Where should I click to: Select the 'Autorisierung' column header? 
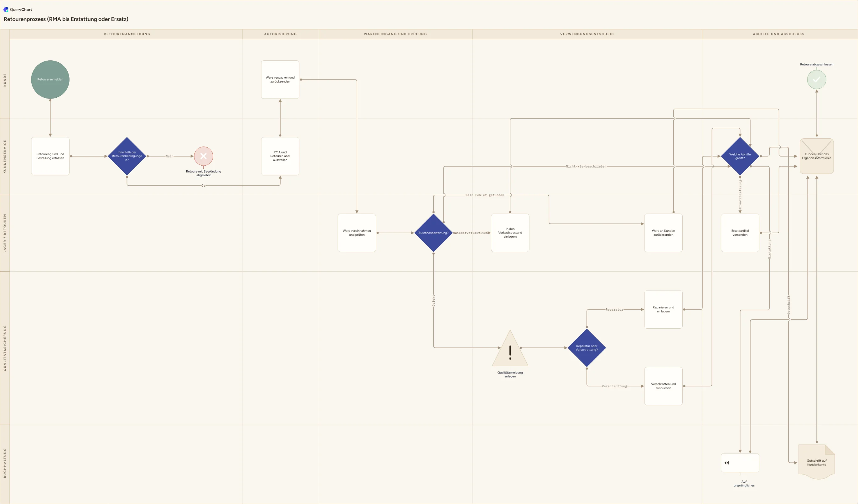pos(281,34)
